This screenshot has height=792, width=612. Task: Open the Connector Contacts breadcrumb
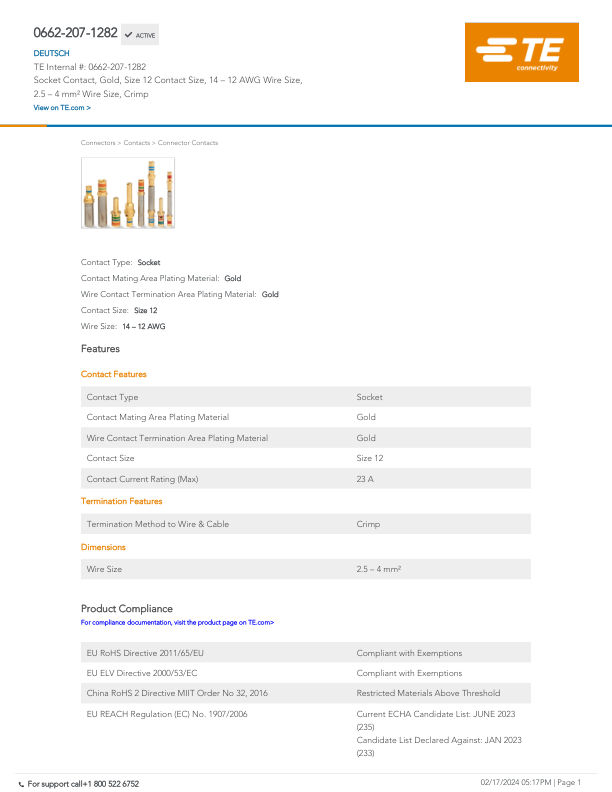coord(188,143)
